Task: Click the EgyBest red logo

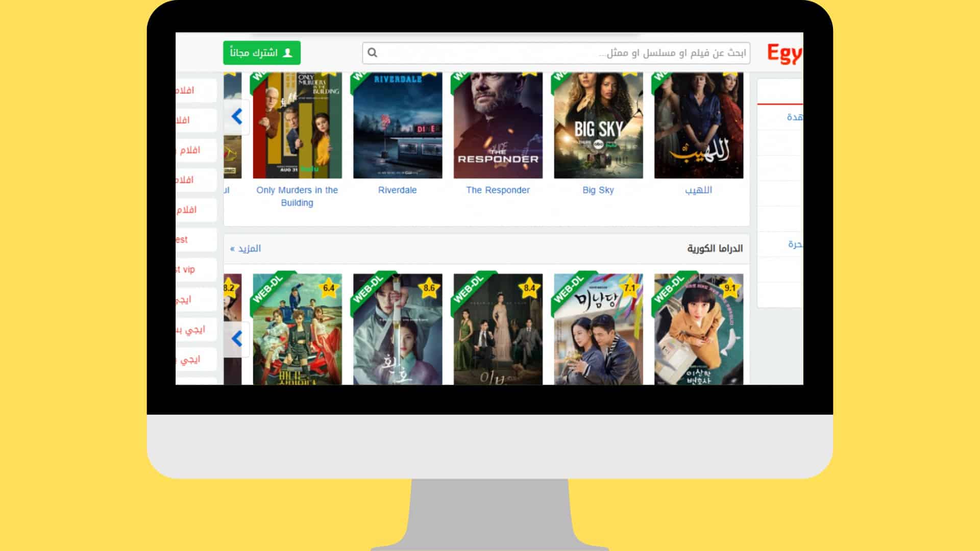Action: [x=785, y=54]
